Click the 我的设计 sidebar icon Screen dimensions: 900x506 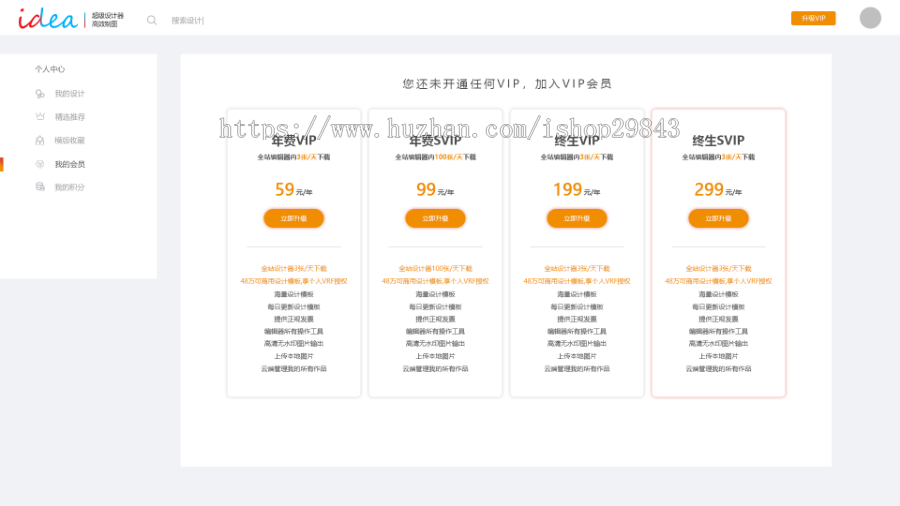point(40,94)
